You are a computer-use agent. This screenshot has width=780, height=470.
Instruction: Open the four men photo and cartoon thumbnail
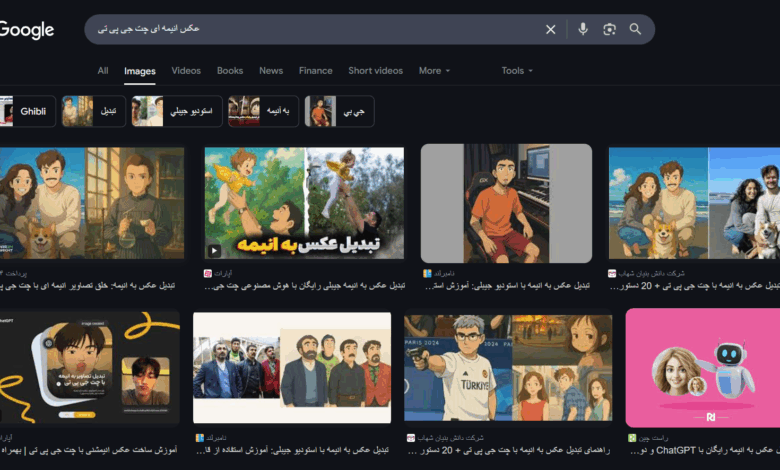292,368
